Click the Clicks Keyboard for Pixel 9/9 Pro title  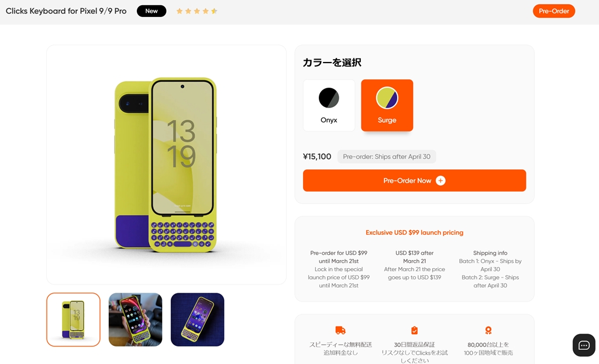pyautogui.click(x=66, y=11)
